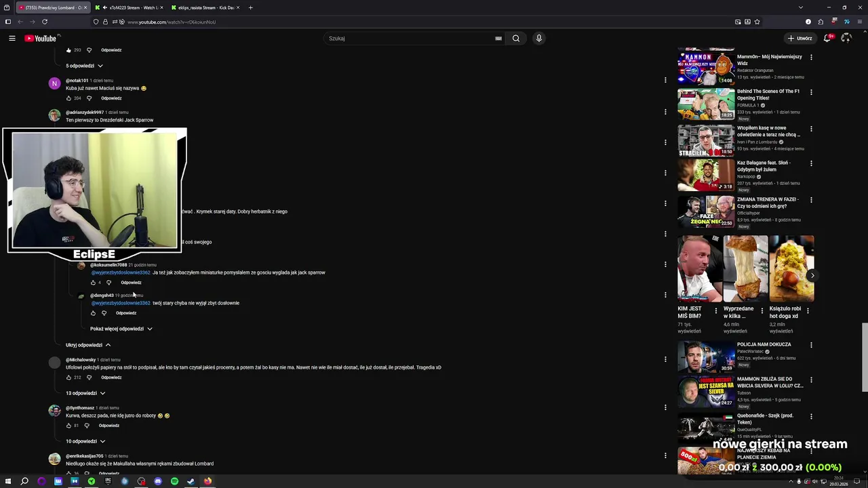Start voice search with the microphone icon
Image resolution: width=868 pixels, height=488 pixels.
539,39
